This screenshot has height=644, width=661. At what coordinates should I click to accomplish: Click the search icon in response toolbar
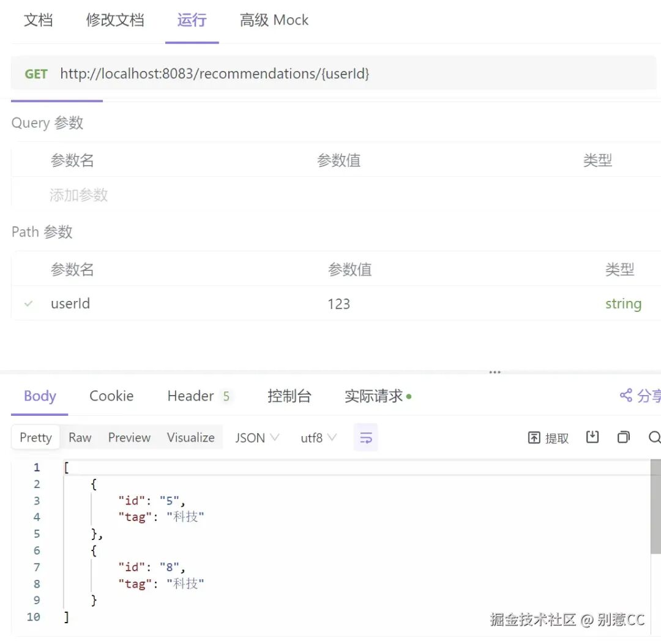655,437
